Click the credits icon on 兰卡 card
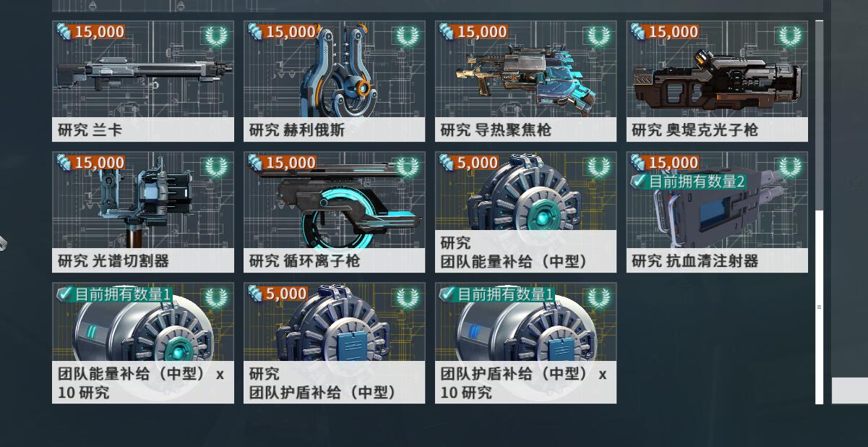The height and width of the screenshot is (447, 868). coord(64,32)
